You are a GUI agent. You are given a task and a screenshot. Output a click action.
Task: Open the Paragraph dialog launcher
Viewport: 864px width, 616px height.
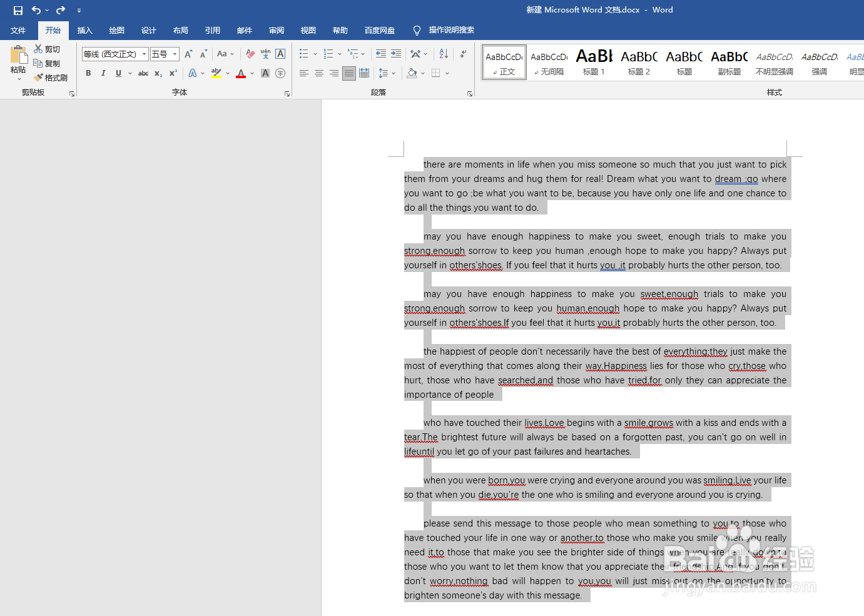[x=470, y=94]
